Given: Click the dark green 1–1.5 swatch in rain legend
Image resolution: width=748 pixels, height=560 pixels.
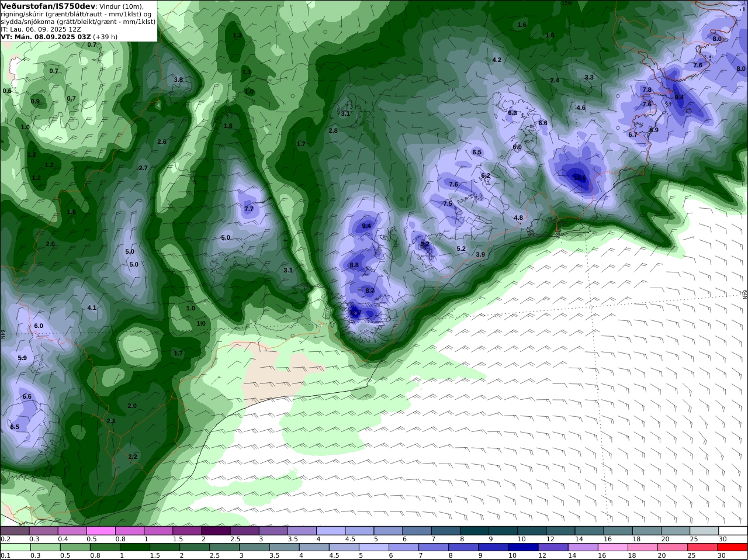Looking at the screenshot, I should tap(134, 547).
